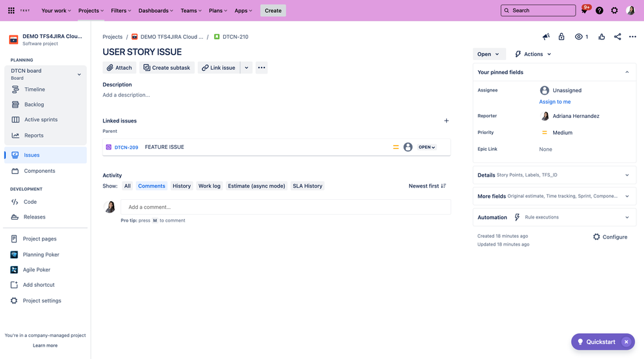Select the History activity tab
The image size is (644, 359).
182,186
